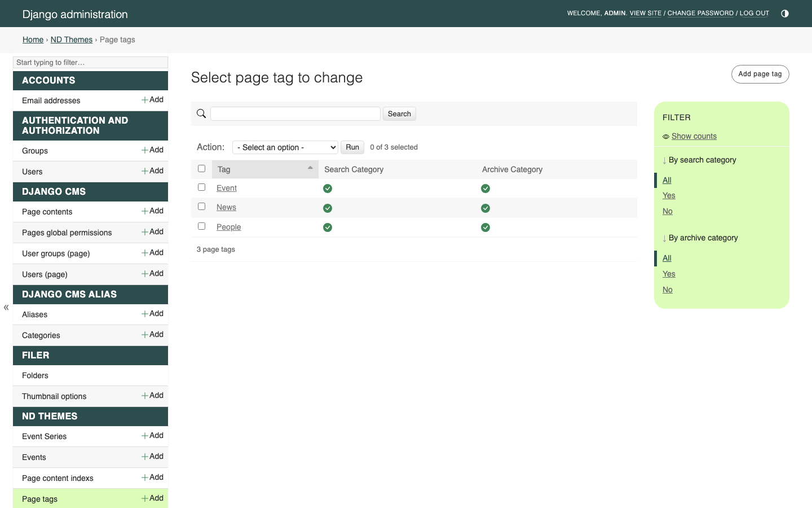Open the Django CMS Alias section header

69,294
